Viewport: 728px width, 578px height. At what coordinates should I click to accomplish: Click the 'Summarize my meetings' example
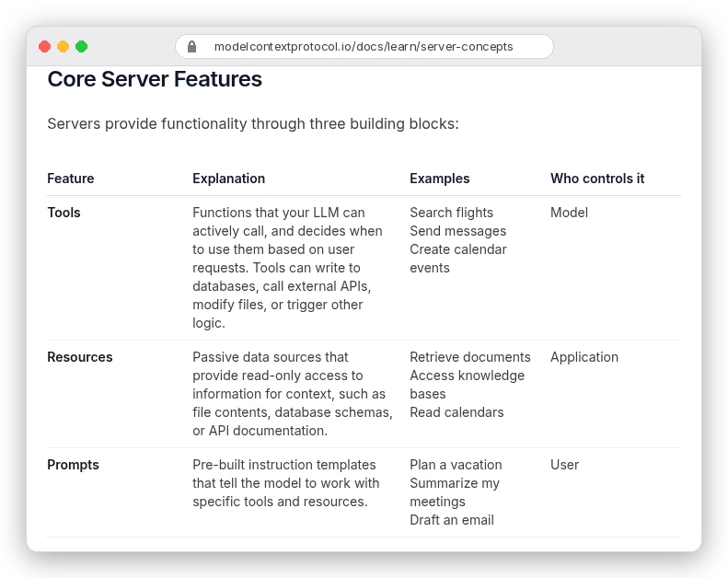(x=455, y=492)
